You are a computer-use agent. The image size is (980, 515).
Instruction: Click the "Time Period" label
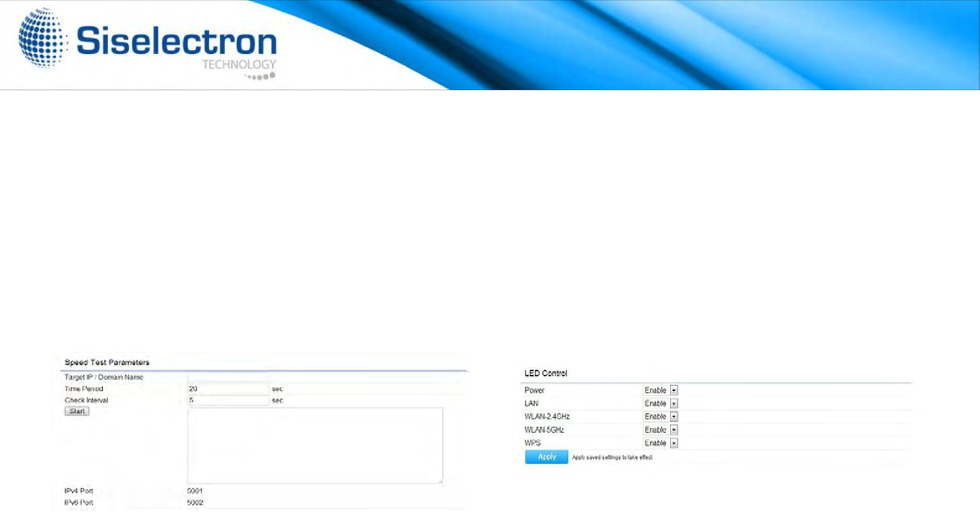pyautogui.click(x=84, y=389)
